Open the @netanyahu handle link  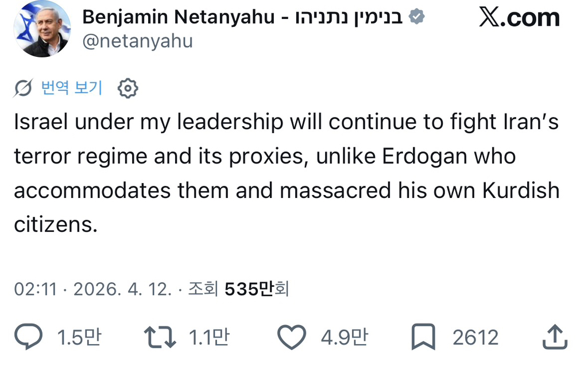pos(137,41)
